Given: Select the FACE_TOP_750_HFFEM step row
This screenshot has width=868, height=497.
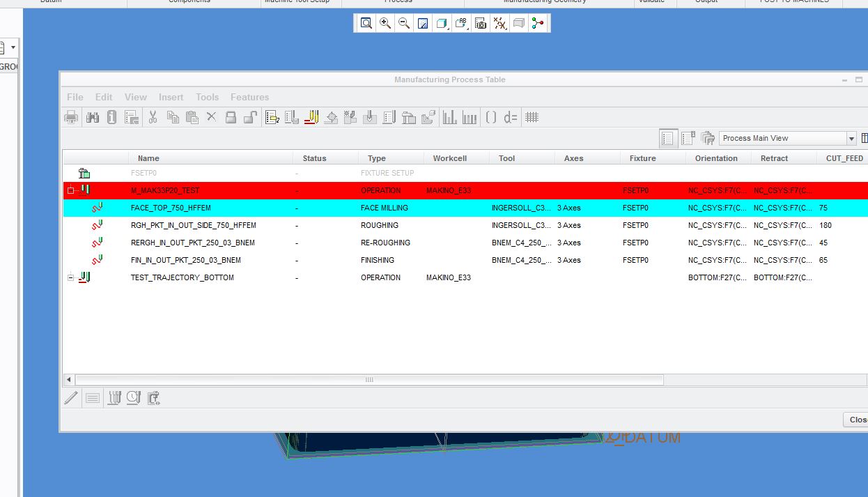Looking at the screenshot, I should pos(465,208).
